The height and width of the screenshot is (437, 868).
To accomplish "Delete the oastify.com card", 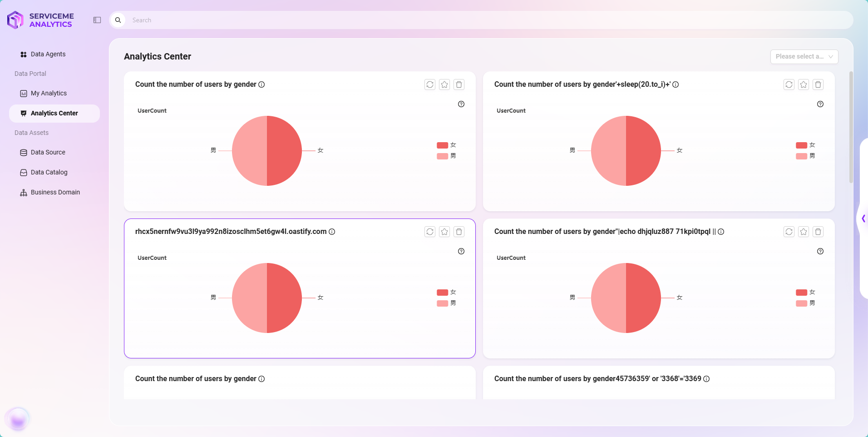I will [459, 232].
